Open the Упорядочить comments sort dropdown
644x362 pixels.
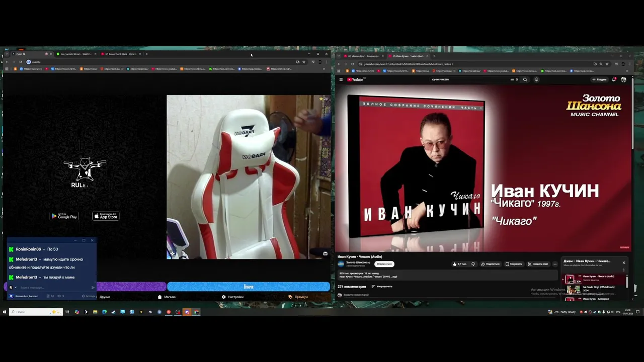click(382, 287)
